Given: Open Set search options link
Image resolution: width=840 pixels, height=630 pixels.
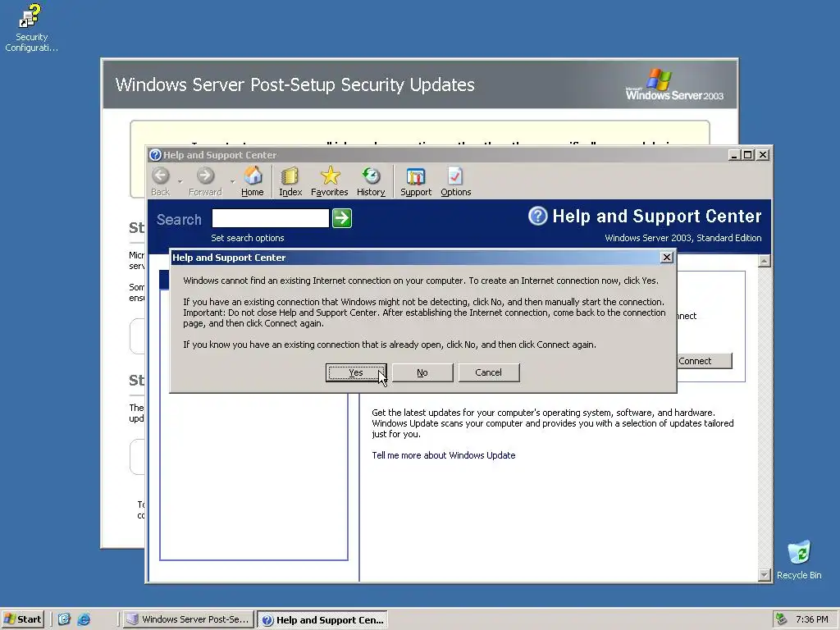Looking at the screenshot, I should [248, 238].
